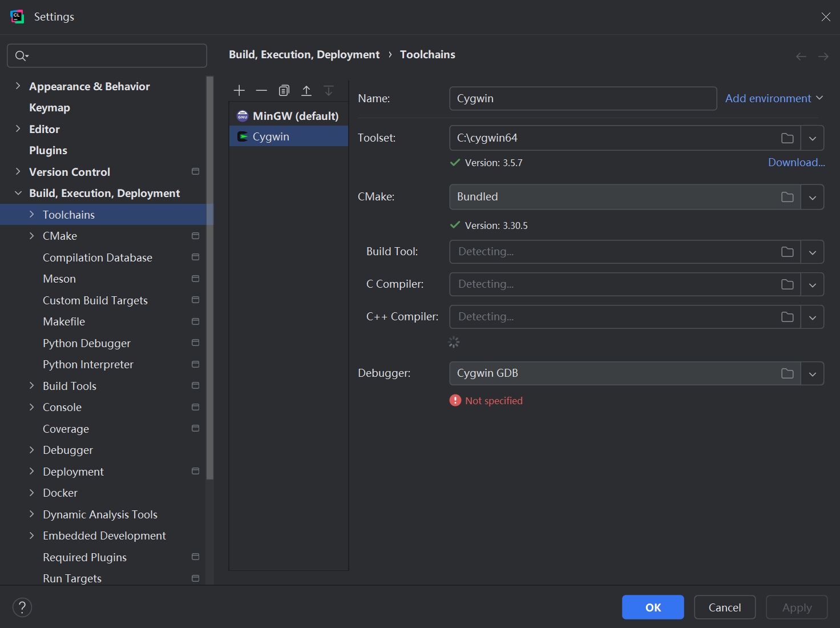Navigate back with left arrow

point(801,56)
